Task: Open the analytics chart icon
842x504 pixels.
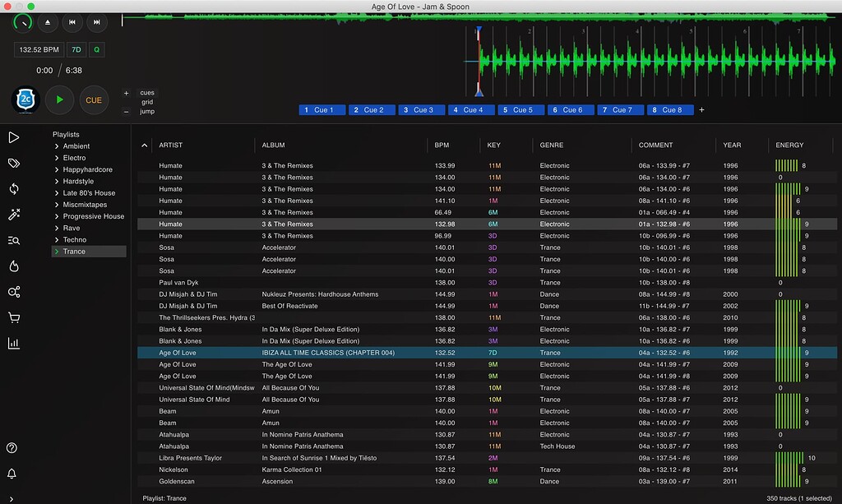Action: coord(14,342)
